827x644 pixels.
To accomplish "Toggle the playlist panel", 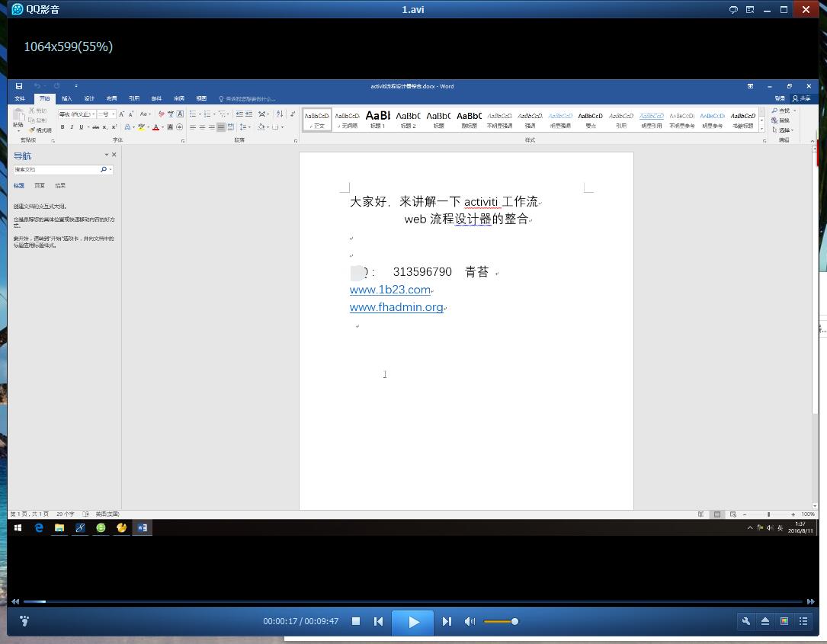I will tap(803, 622).
